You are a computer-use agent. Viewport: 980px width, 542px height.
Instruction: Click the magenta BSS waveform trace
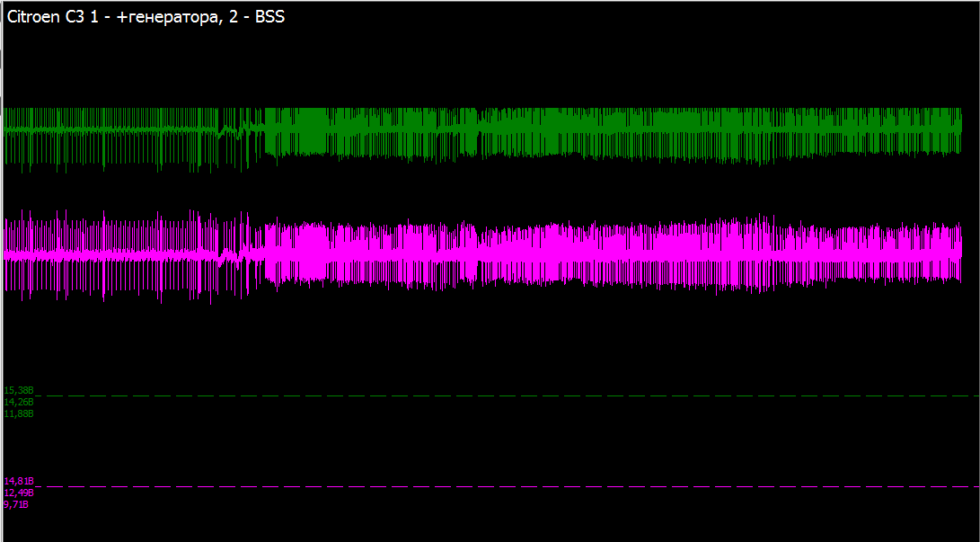pos(482,255)
